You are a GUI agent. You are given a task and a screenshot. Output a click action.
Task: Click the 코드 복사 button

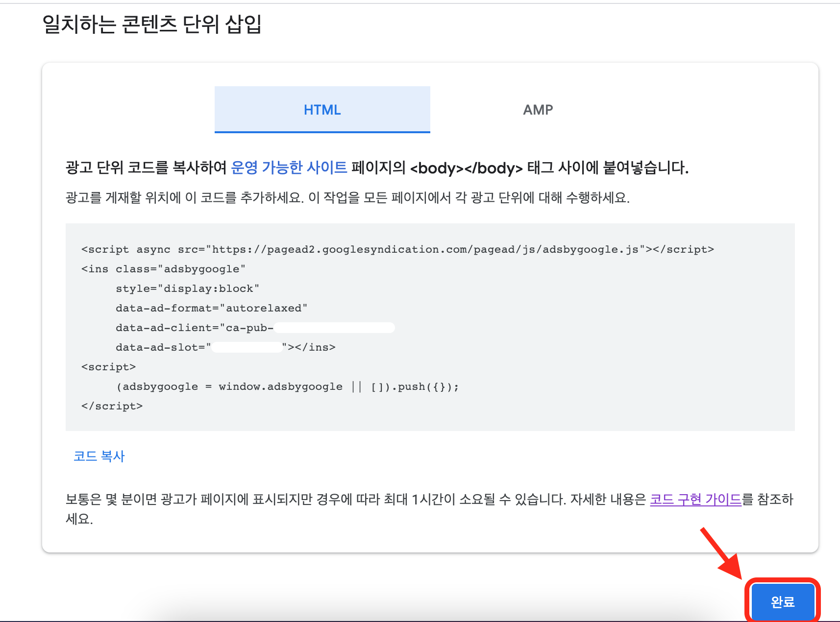point(99,456)
